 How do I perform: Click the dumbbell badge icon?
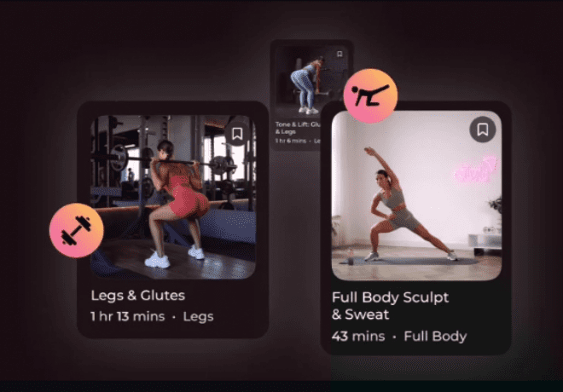[x=77, y=231]
